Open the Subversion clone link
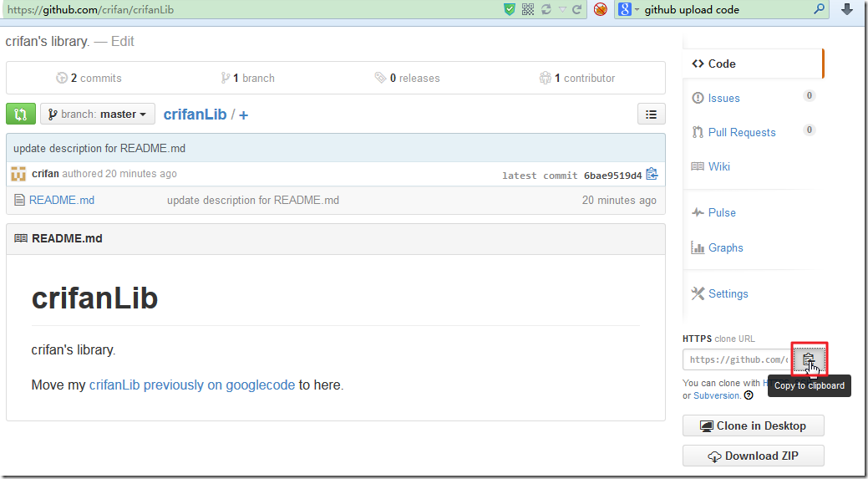868x479 pixels. 716,395
